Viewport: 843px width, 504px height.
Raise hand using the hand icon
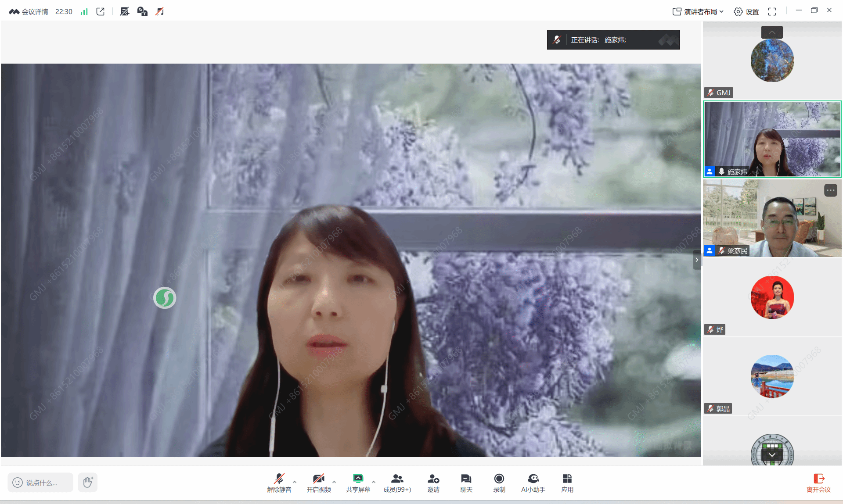(x=88, y=482)
